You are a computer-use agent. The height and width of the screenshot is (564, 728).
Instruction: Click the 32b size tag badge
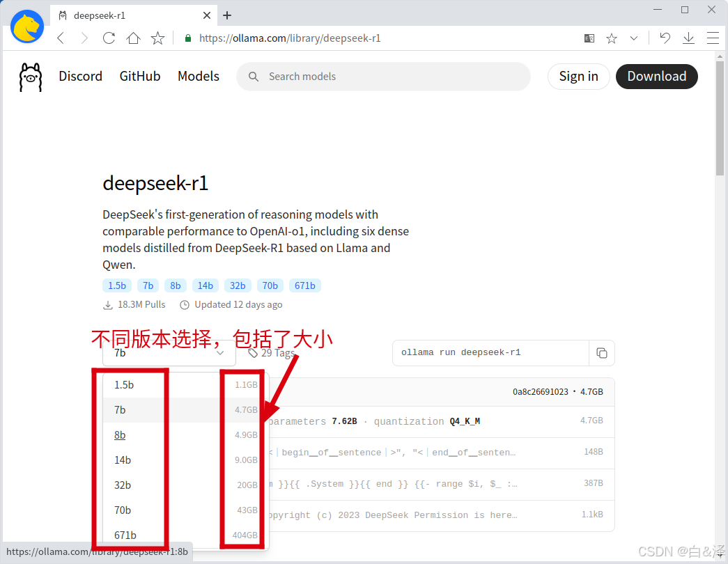(238, 285)
